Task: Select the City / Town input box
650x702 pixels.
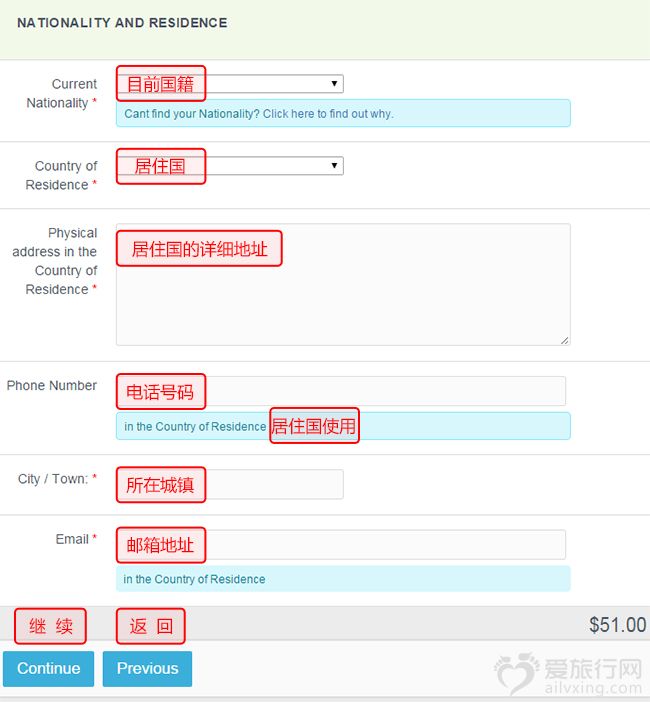Action: [230, 484]
